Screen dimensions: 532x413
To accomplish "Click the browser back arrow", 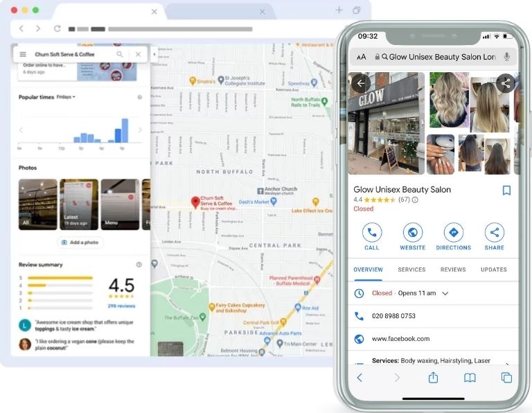I will tap(21, 28).
